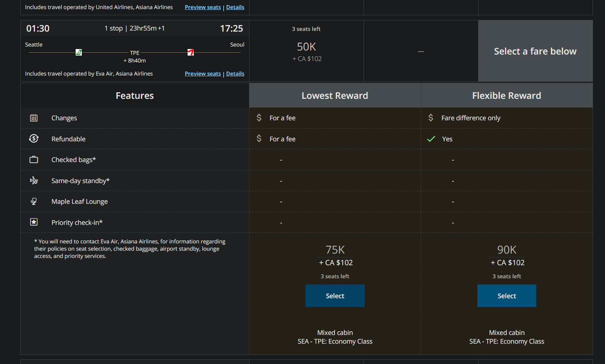Click the Select a fare below cell
This screenshot has width=605, height=364.
click(535, 51)
